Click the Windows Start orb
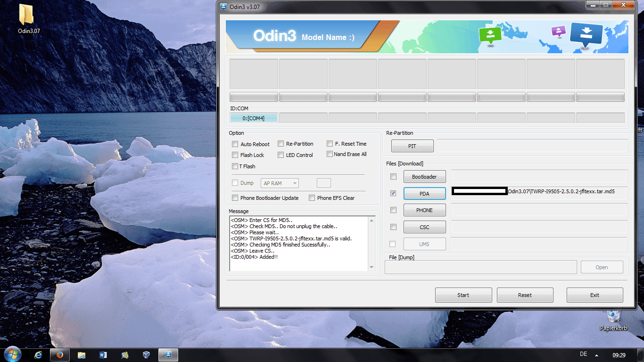Viewport: 644px width, 362px height. [x=12, y=354]
